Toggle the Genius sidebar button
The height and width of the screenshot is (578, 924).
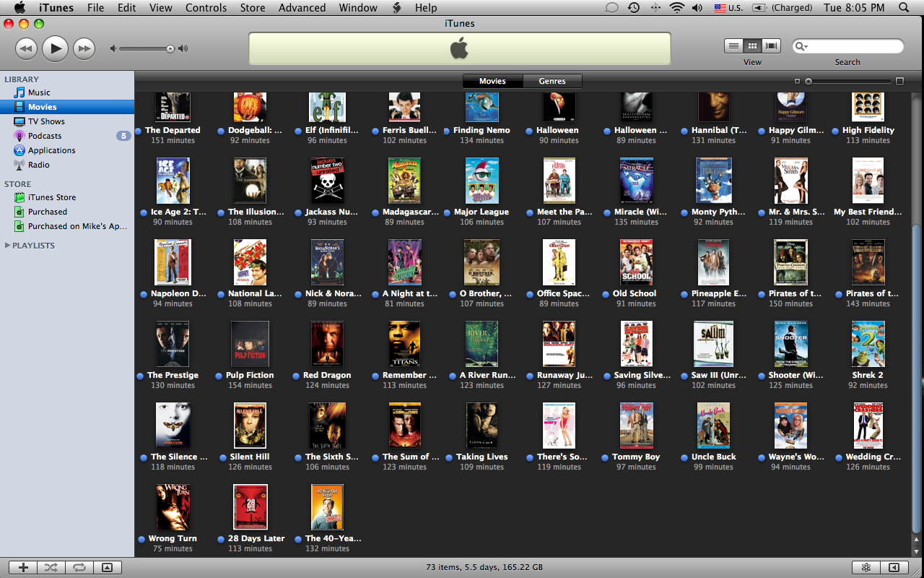pos(894,568)
